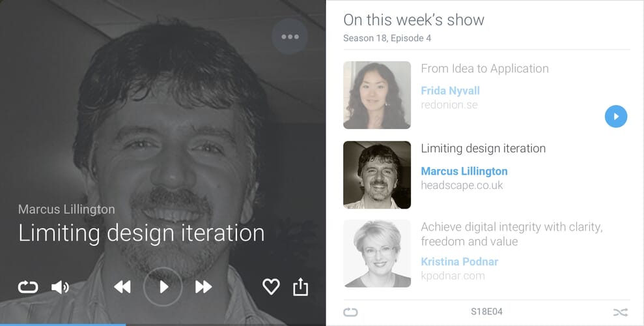The height and width of the screenshot is (326, 644).
Task: Open Kristina Podnar's speaker link
Action: [x=460, y=261]
